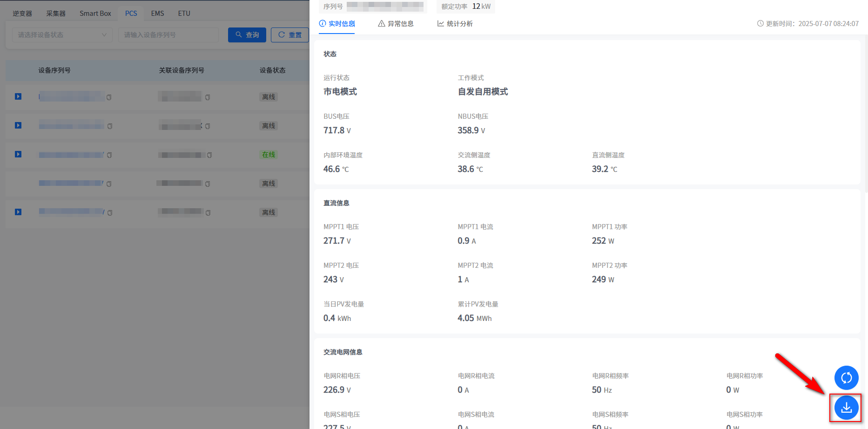Copy the last row associated serial number
This screenshot has height=429, width=868.
coord(208,213)
